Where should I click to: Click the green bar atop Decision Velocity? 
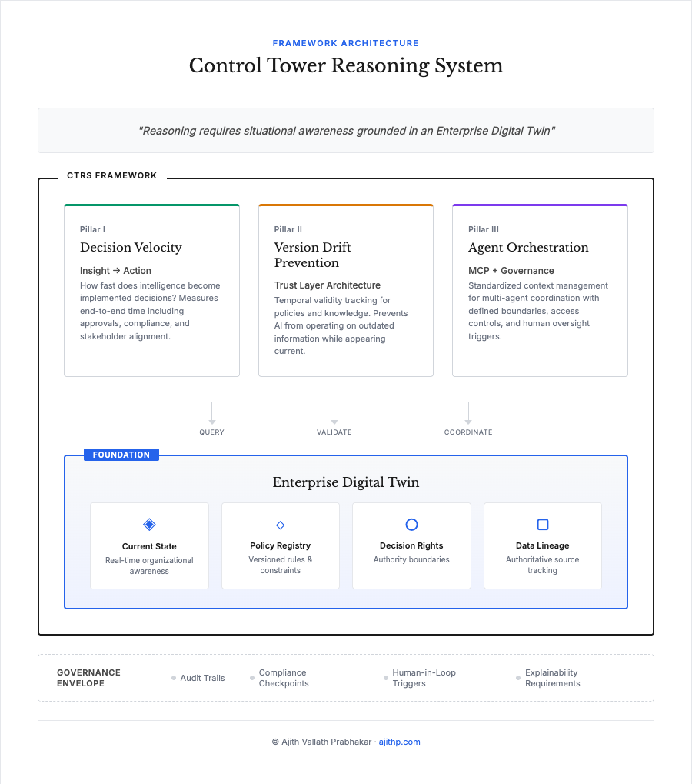click(x=151, y=205)
